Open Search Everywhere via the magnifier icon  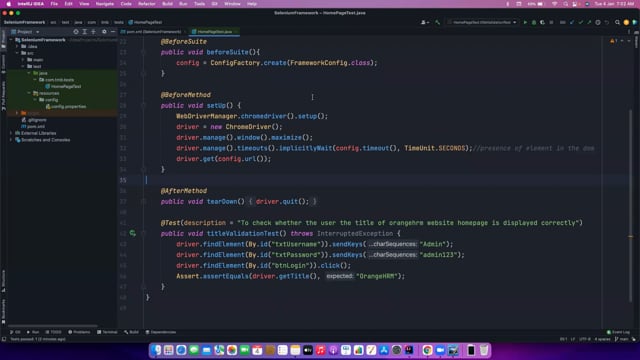(617, 22)
